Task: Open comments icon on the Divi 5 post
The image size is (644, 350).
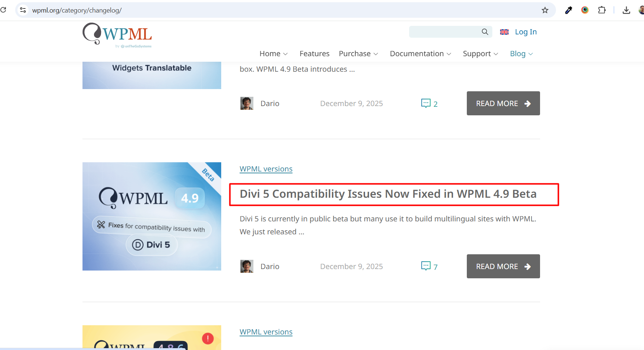Action: (426, 266)
